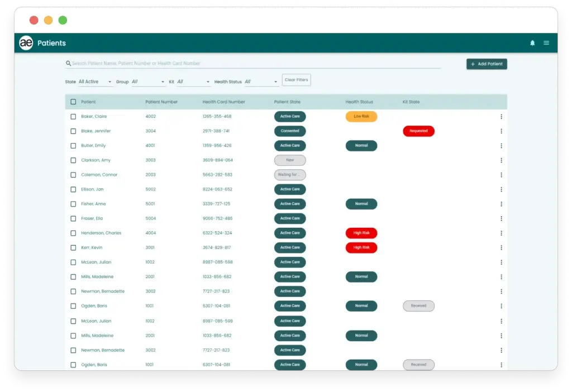Open row options for Baker, Claire
572x392 pixels.
[x=501, y=117]
